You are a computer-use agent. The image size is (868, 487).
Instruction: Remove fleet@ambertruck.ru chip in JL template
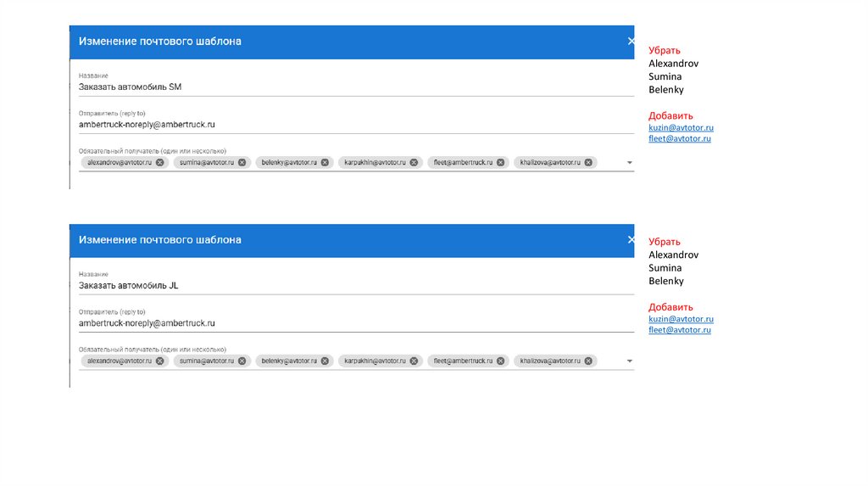(x=500, y=361)
